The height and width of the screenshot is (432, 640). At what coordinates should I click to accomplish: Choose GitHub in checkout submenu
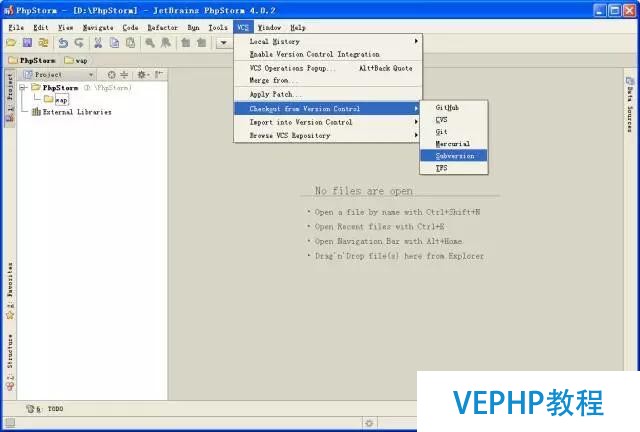(x=454, y=107)
